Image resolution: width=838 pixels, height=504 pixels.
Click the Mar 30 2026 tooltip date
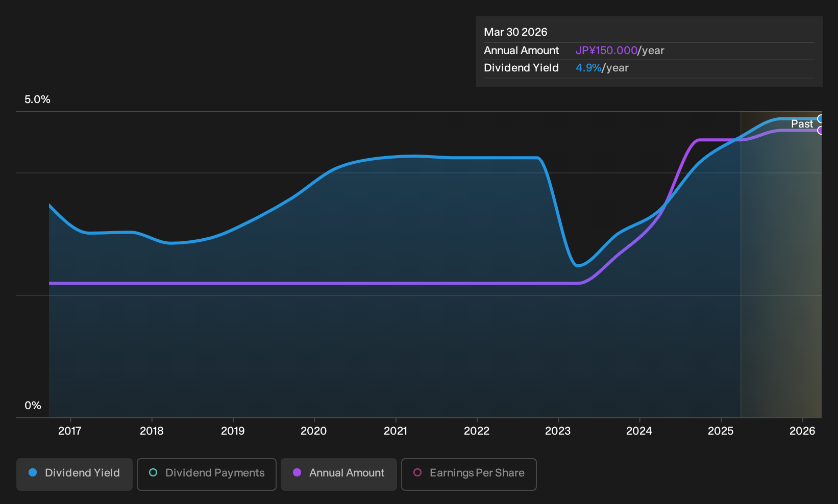tap(515, 32)
